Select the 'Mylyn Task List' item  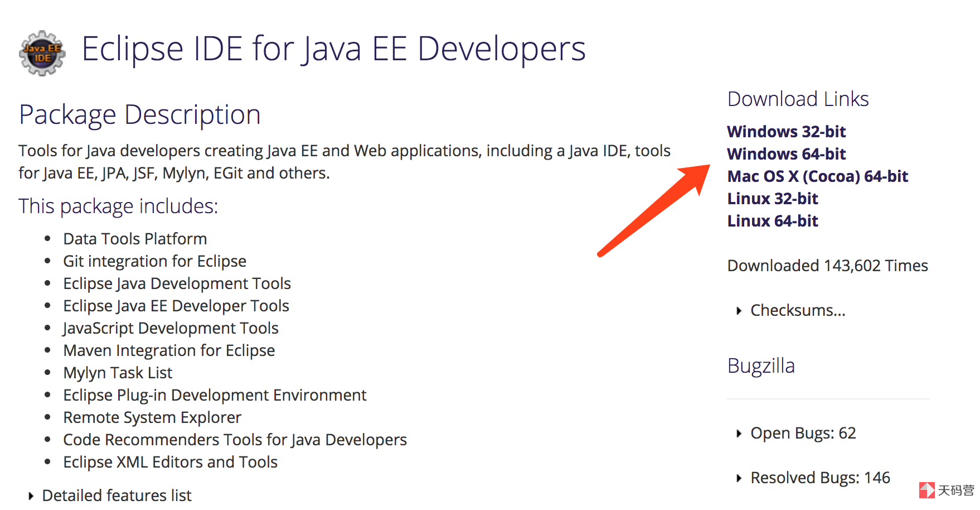tap(118, 373)
